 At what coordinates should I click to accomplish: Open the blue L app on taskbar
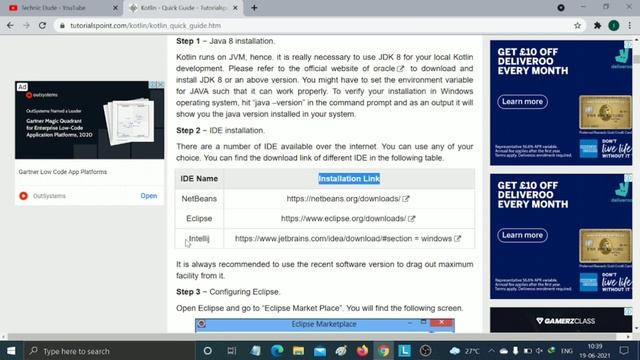tap(404, 351)
